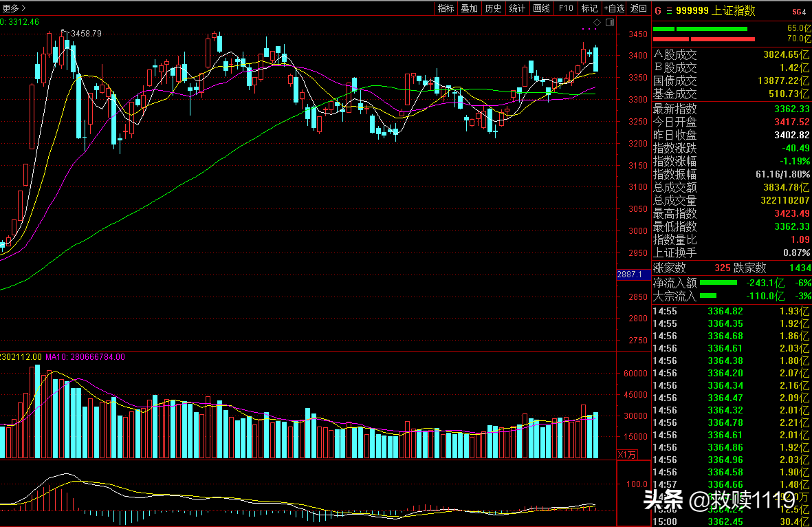
Task: Click the MA10 volume indicator label
Action: point(85,357)
